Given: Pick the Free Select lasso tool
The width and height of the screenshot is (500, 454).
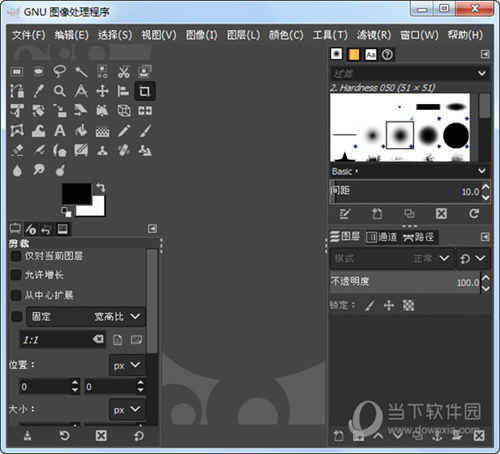Looking at the screenshot, I should click(60, 72).
